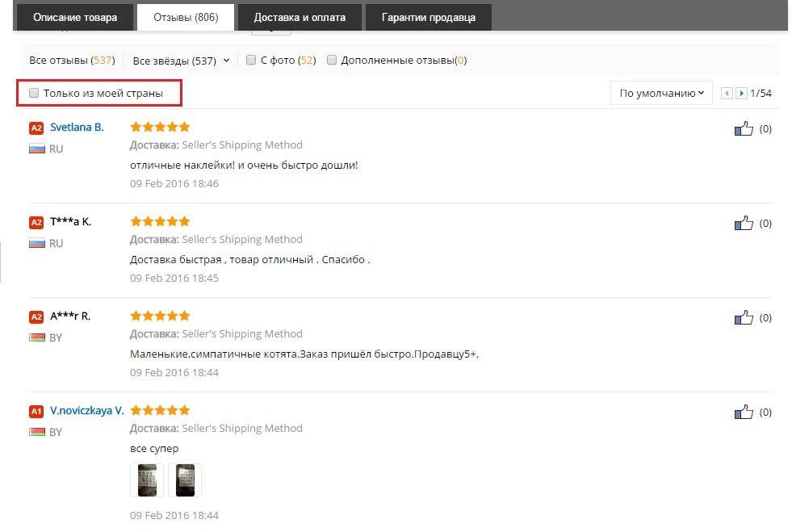This screenshot has width=792, height=532.
Task: Open 'Доставка и оплата' tab
Action: (x=300, y=17)
